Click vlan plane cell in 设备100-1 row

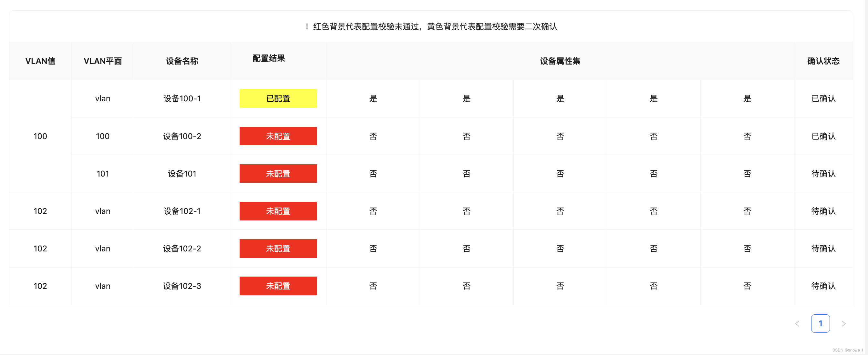103,98
